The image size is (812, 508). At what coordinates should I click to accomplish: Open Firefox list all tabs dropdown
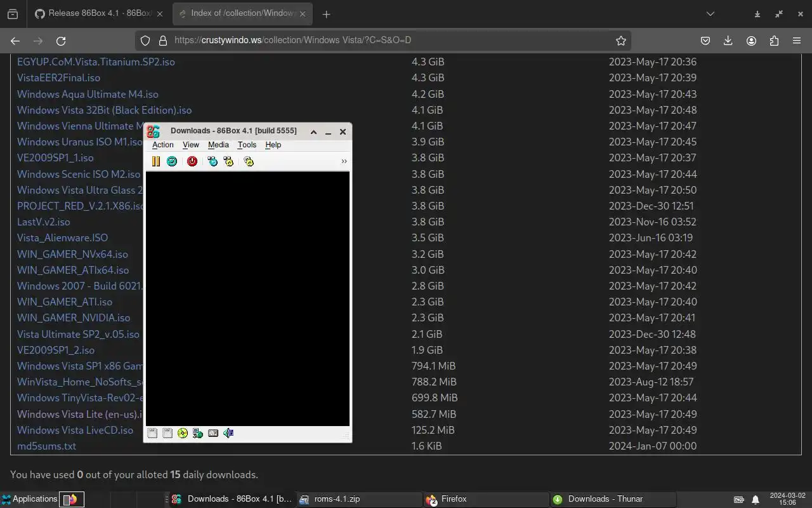point(710,13)
